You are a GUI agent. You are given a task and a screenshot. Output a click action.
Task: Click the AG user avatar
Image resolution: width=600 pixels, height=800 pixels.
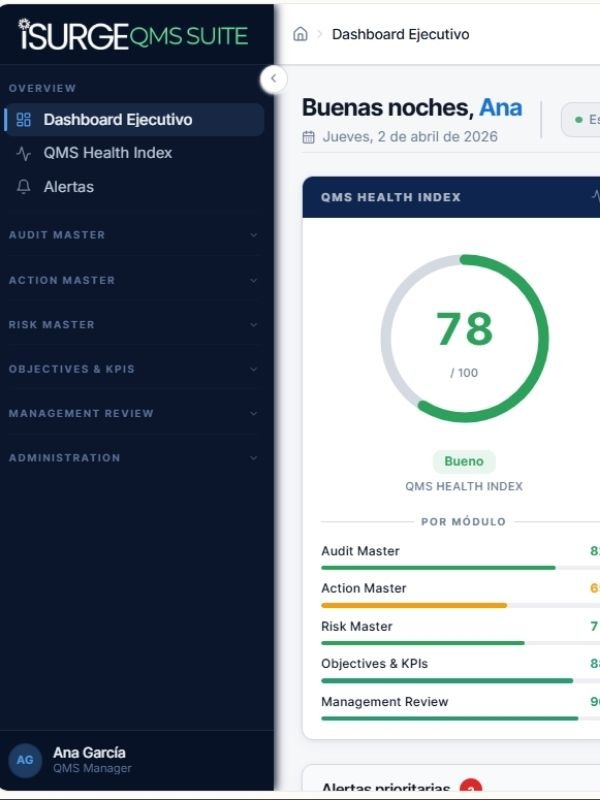[25, 760]
